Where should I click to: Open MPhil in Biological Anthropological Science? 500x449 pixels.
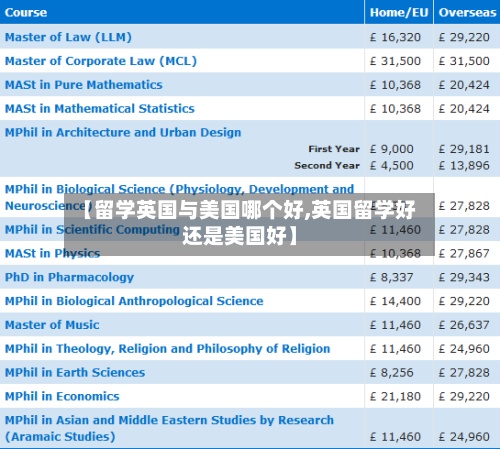tap(134, 301)
